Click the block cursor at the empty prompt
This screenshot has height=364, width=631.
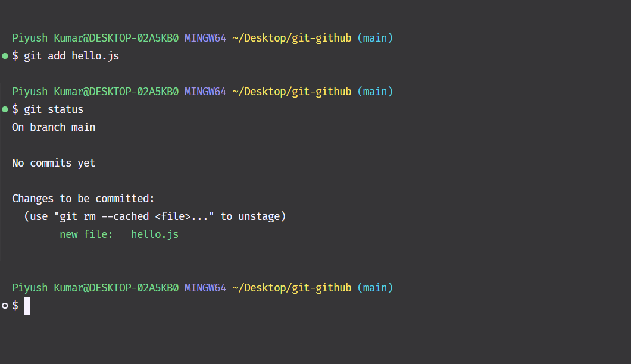pos(27,306)
